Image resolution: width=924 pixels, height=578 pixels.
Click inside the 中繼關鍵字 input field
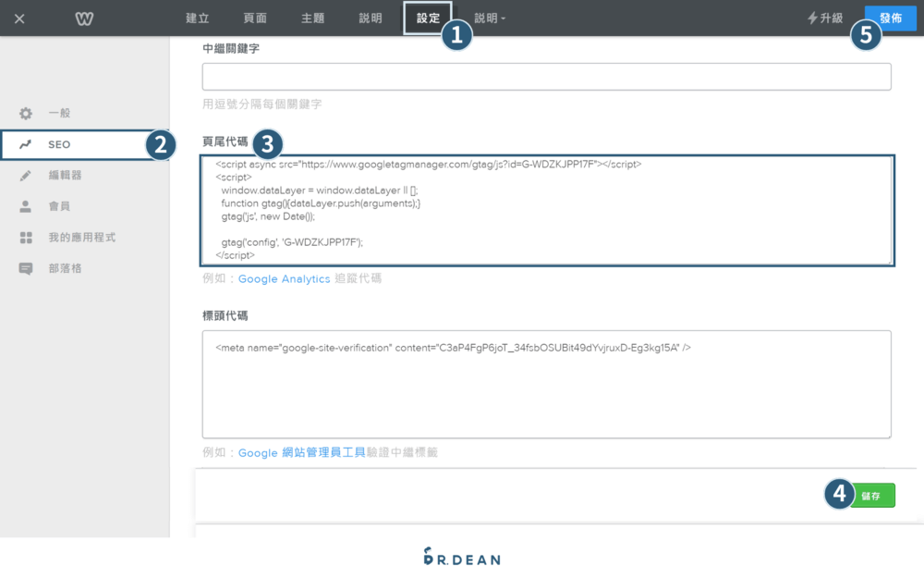[545, 77]
